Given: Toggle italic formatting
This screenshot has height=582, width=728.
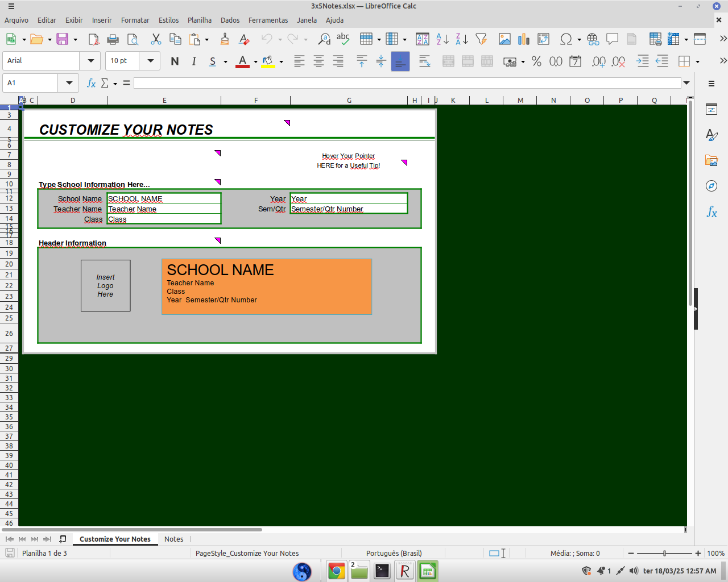Looking at the screenshot, I should [194, 61].
